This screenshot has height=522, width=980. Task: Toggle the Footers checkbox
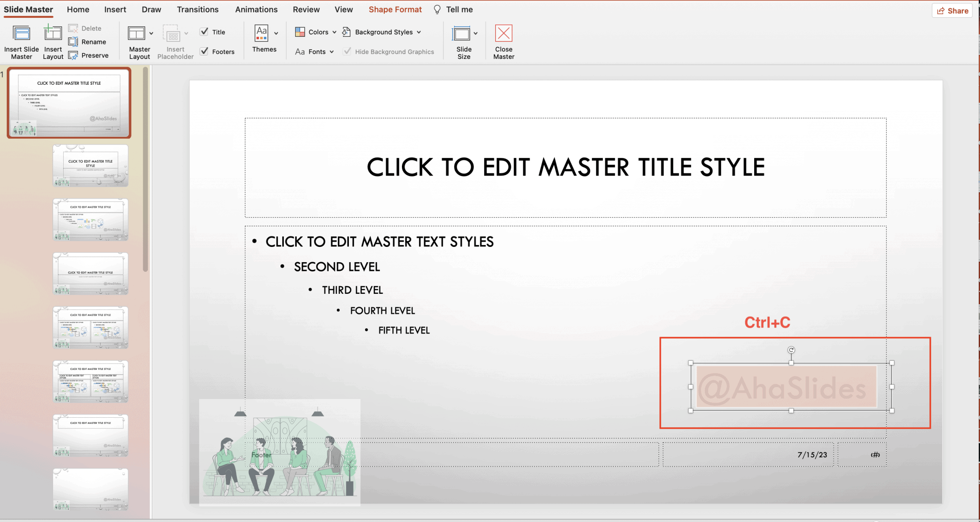204,51
